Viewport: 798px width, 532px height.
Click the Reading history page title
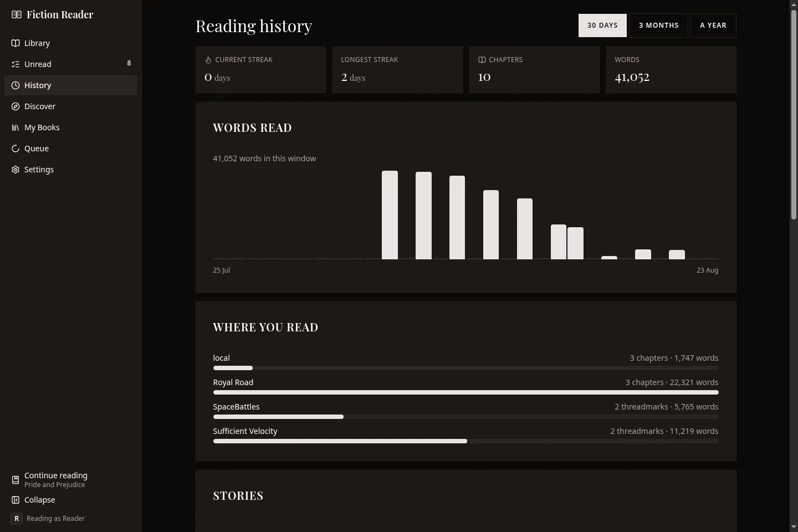[x=254, y=26]
